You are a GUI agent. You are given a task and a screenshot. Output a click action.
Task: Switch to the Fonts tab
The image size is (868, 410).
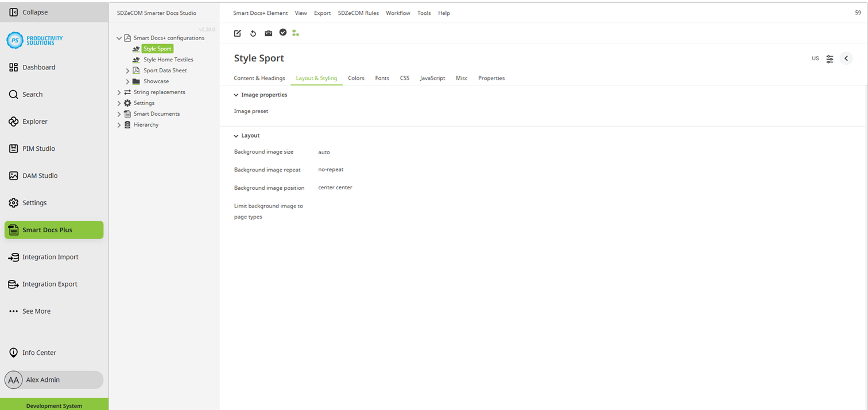pyautogui.click(x=382, y=78)
